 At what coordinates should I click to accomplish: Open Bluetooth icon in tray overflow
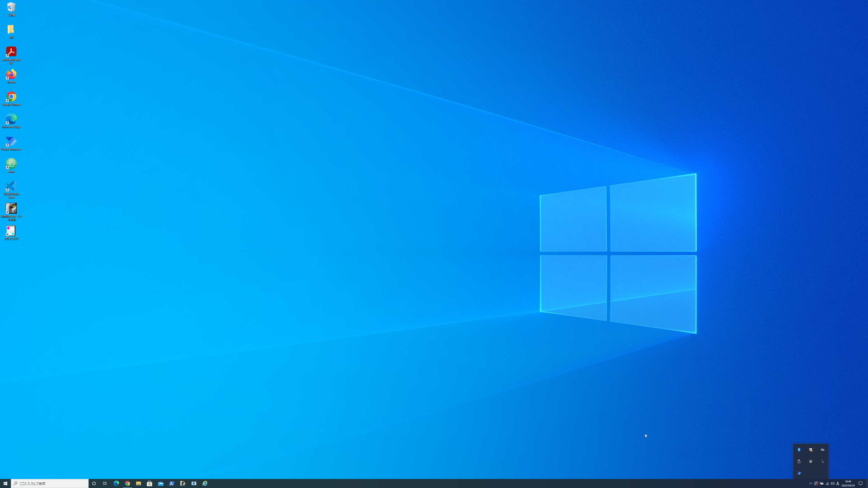799,450
